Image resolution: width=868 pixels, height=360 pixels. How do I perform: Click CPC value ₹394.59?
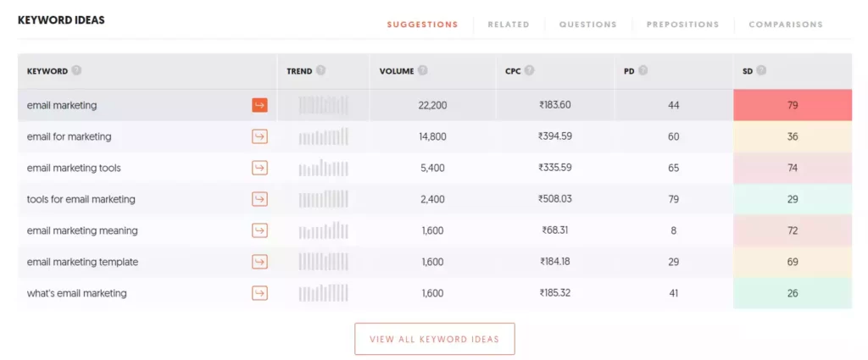click(x=555, y=136)
